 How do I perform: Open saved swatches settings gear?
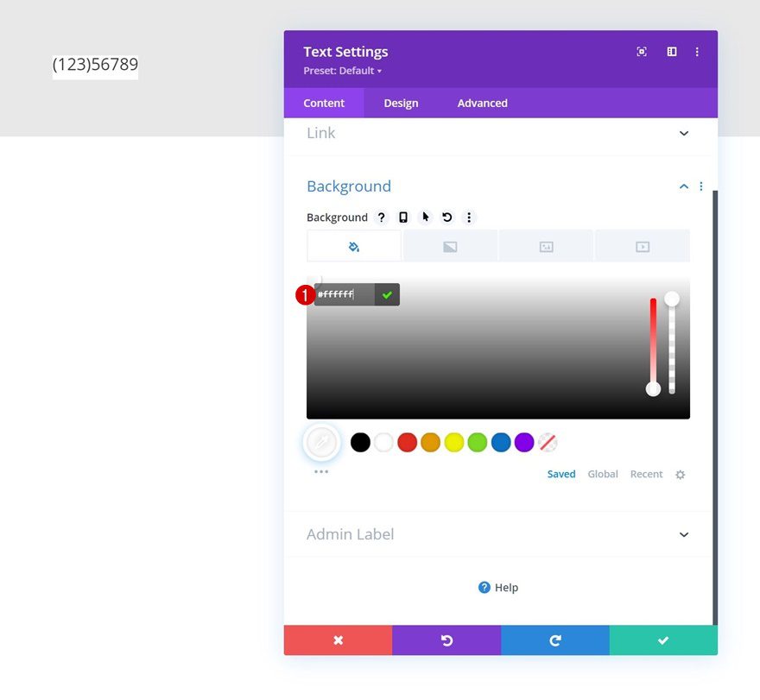681,474
